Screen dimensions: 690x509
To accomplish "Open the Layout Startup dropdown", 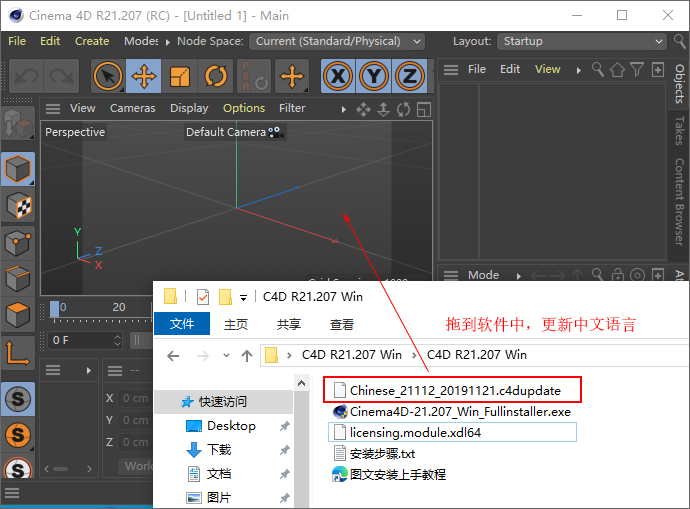I will (x=581, y=41).
